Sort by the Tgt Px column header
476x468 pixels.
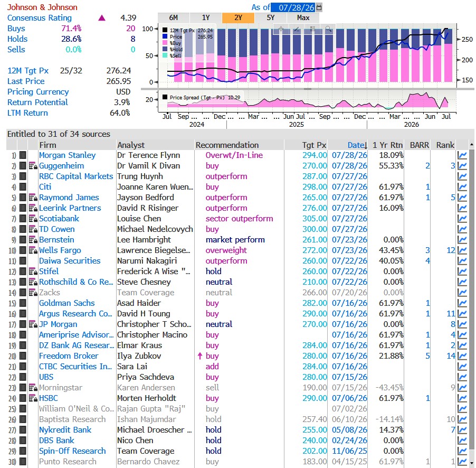click(314, 145)
